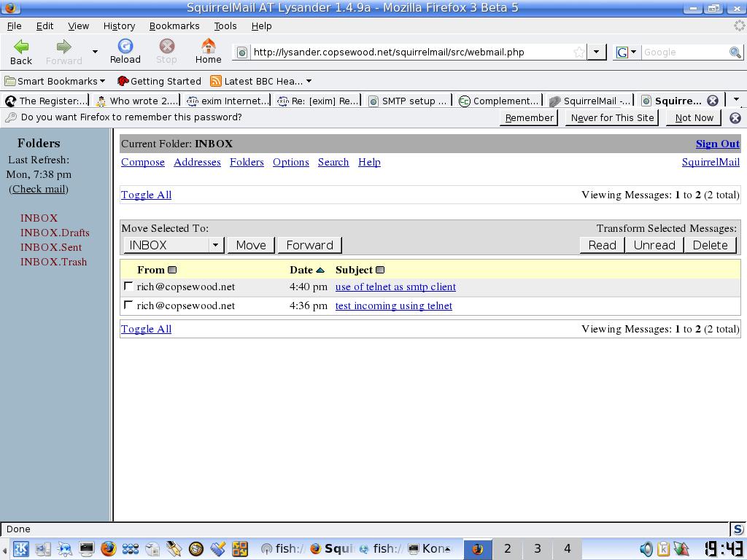Click the Compose link
Viewport: 747px width, 560px height.
pyautogui.click(x=143, y=162)
